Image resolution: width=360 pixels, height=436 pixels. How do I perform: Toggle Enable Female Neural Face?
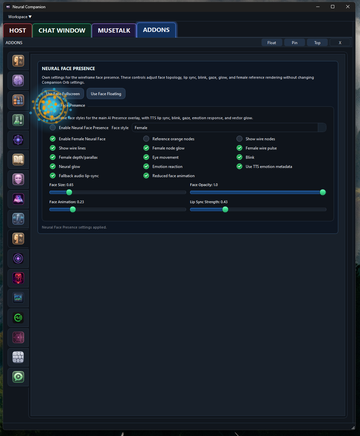pos(53,139)
